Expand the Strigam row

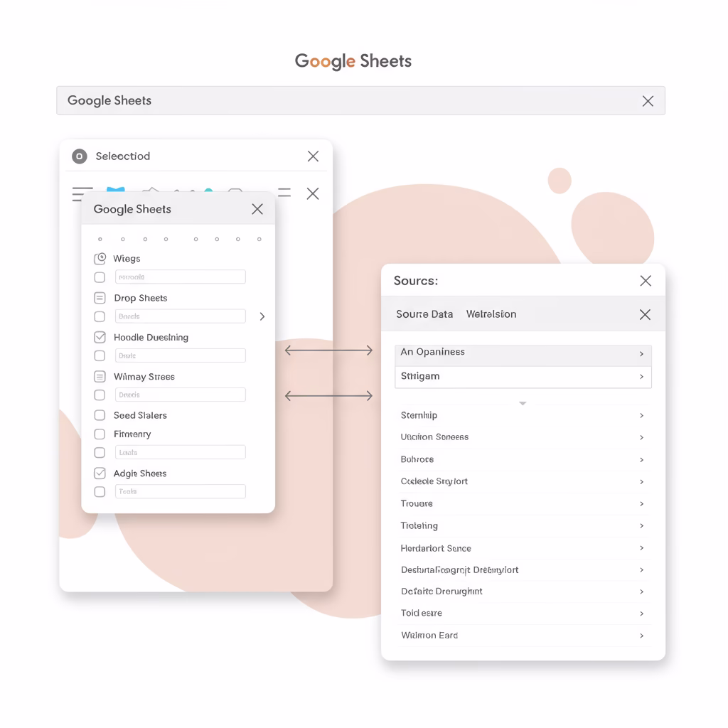coord(523,377)
